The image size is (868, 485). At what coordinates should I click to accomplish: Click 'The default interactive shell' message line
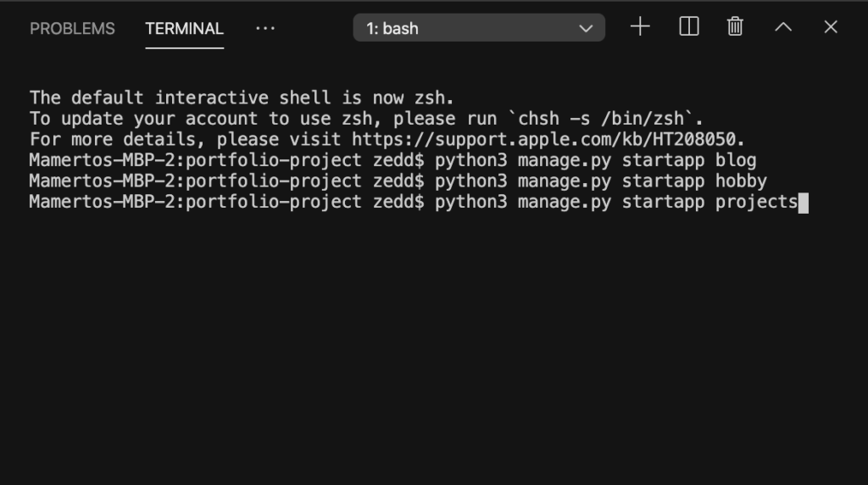tap(242, 98)
